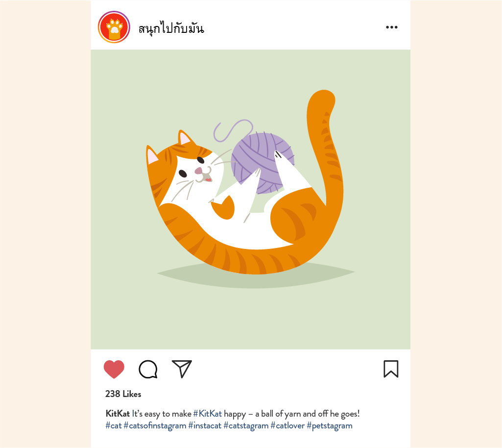Click the caption text about yarn
502x448 pixels.
(246, 414)
